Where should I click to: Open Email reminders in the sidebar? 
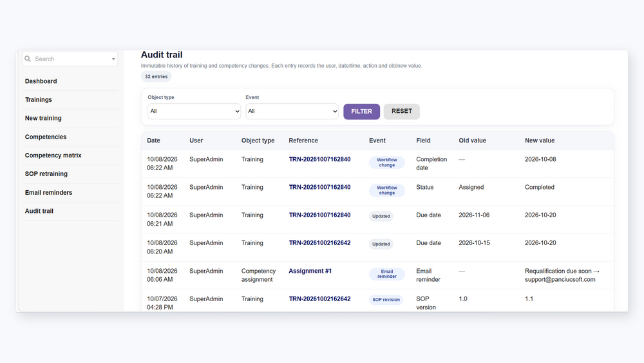(x=48, y=192)
